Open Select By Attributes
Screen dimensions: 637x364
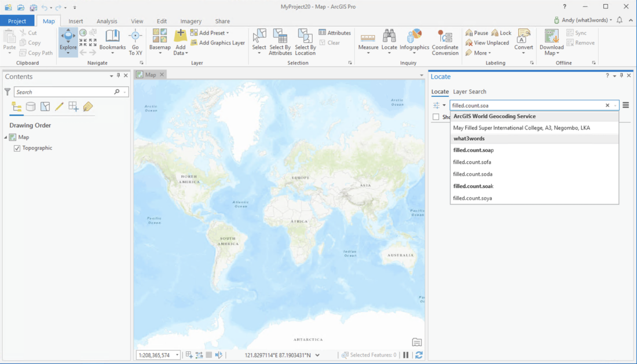[280, 42]
